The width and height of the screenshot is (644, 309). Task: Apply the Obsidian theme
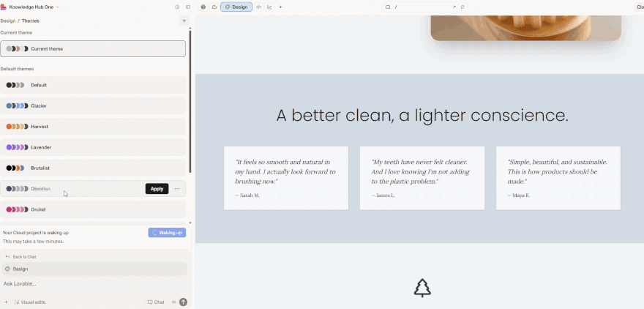tap(157, 189)
